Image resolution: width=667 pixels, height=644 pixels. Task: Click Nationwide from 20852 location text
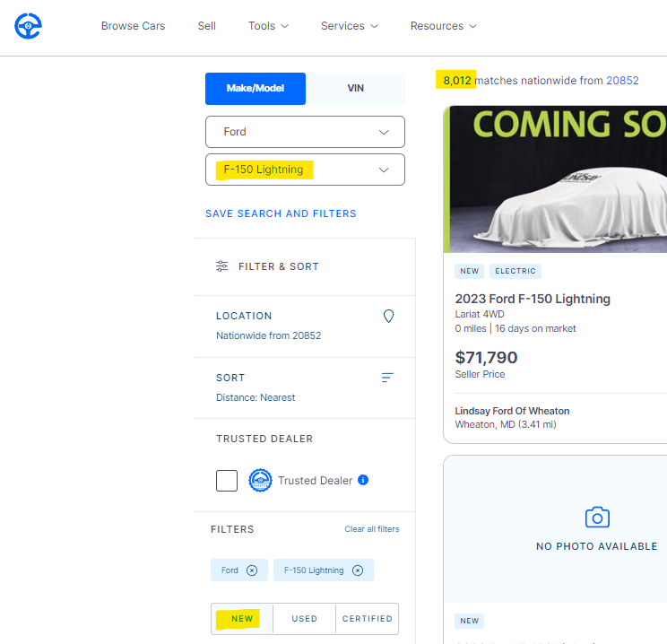tap(268, 335)
